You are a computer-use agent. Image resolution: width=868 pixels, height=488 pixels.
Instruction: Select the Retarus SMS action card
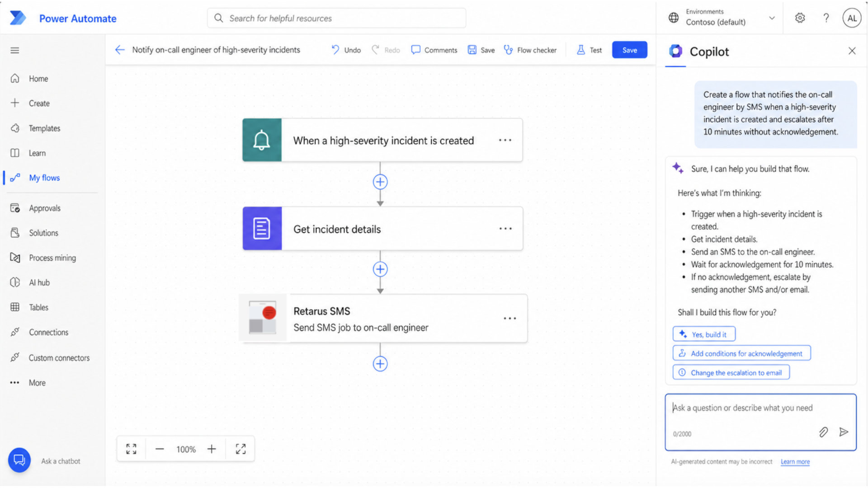[383, 319]
